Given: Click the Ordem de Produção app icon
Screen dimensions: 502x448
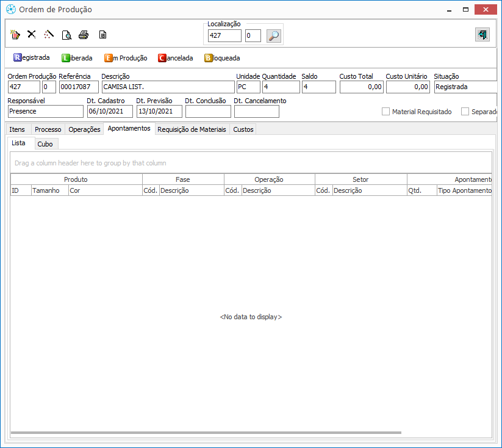Looking at the screenshot, I should coord(10,9).
